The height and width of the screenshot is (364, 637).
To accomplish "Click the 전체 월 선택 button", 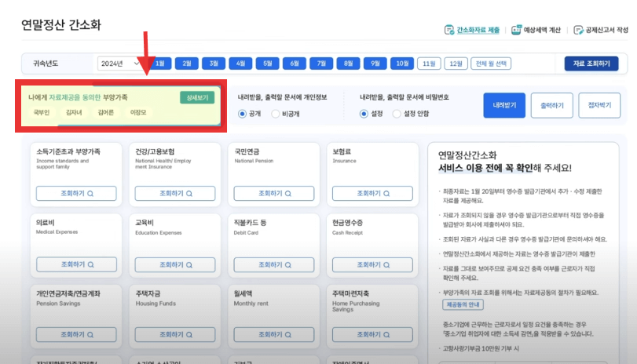I will point(491,64).
